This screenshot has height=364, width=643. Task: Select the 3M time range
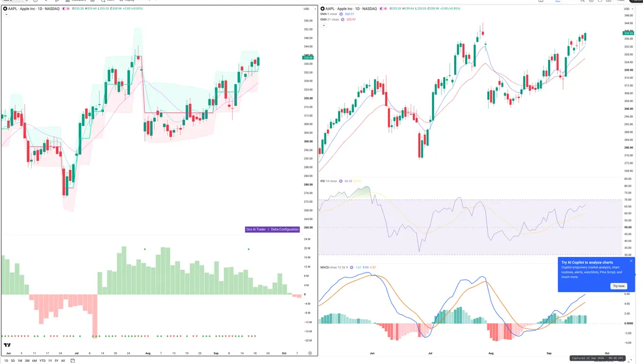click(27, 361)
